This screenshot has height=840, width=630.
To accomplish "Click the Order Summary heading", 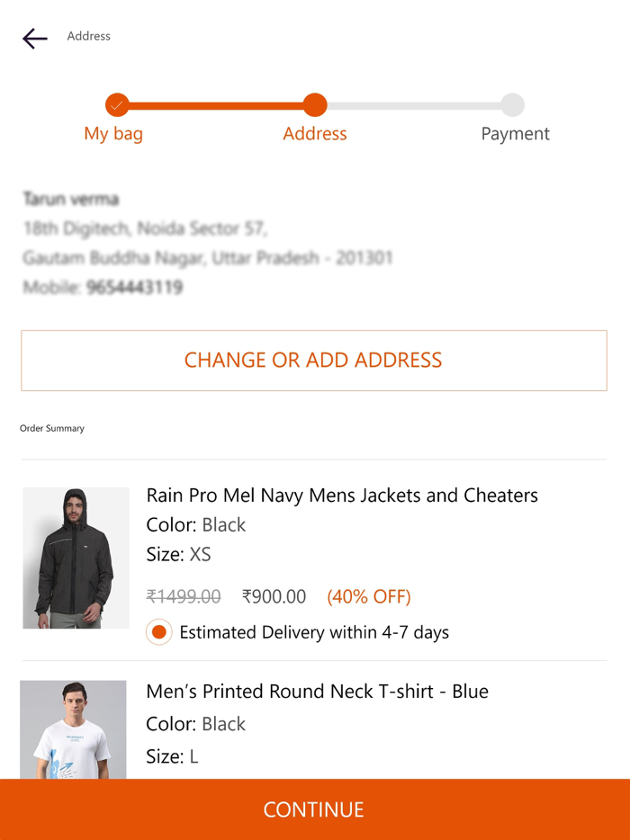I will pyautogui.click(x=52, y=428).
